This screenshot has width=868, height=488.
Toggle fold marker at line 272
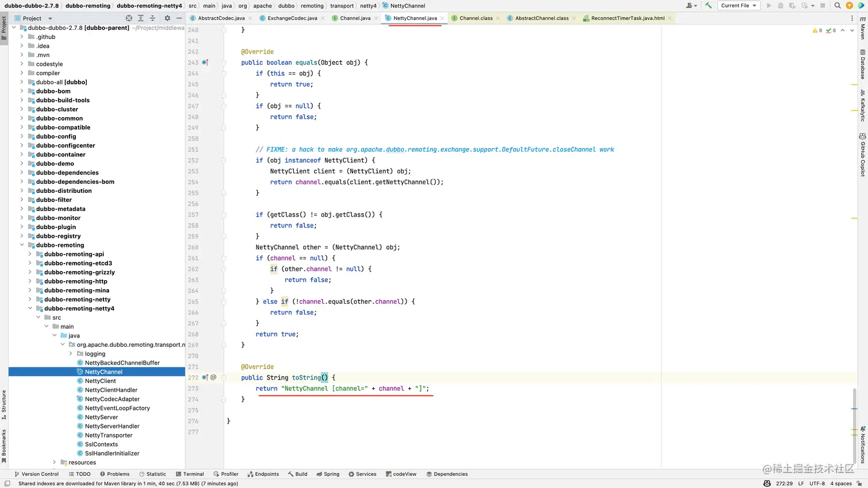coord(224,378)
